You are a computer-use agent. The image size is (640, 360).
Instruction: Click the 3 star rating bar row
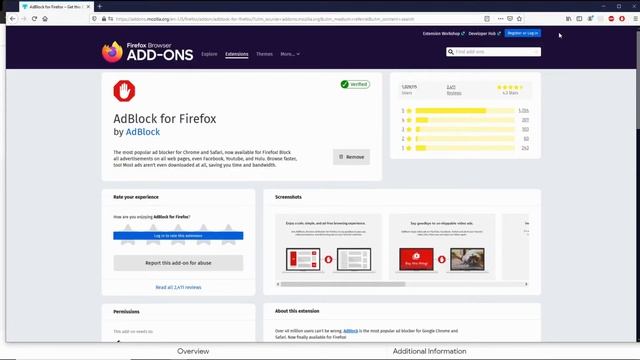pyautogui.click(x=465, y=129)
